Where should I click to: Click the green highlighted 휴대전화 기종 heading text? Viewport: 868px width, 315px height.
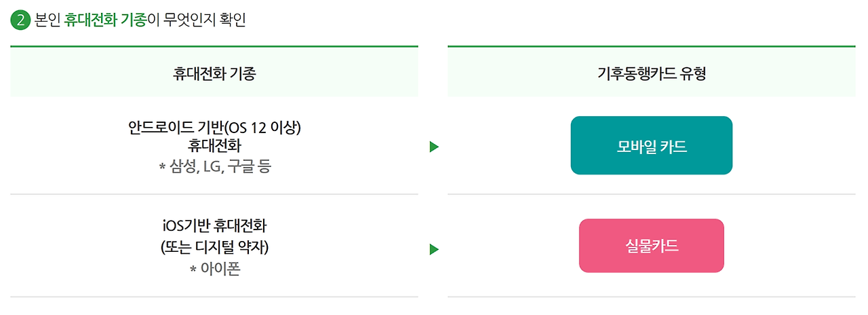[x=106, y=20]
